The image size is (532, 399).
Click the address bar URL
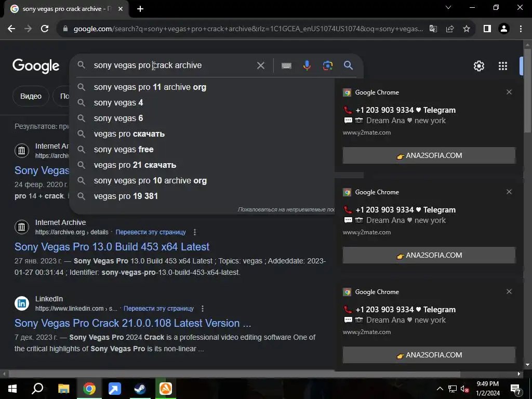pyautogui.click(x=248, y=29)
